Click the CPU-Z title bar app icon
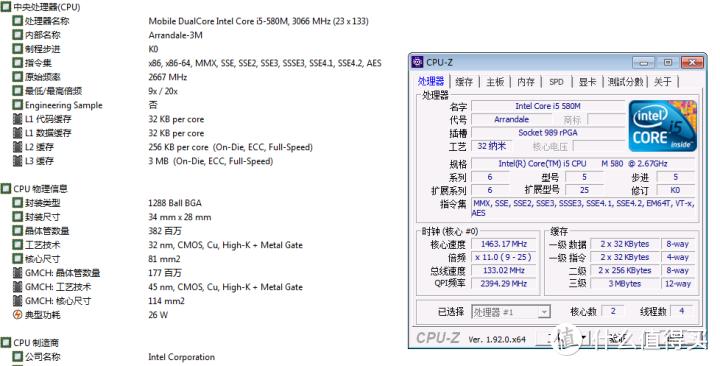Viewport: 720px width, 366px height. 417,62
